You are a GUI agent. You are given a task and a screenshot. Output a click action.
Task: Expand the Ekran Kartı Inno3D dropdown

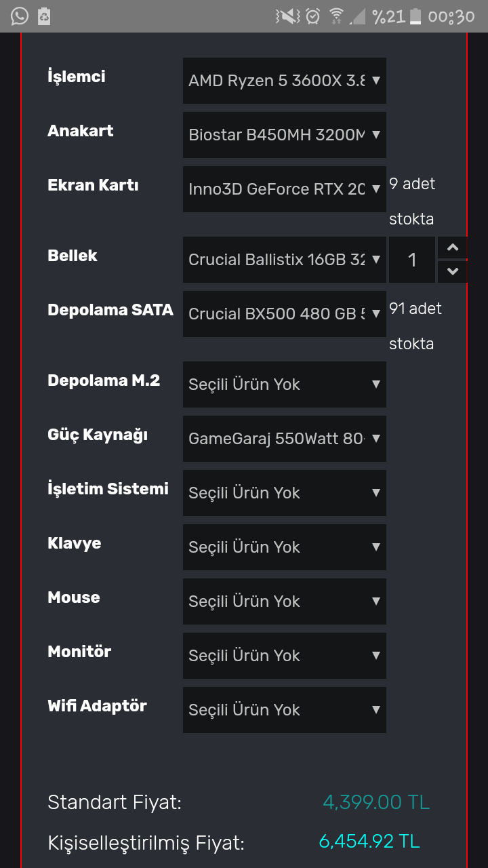(284, 189)
